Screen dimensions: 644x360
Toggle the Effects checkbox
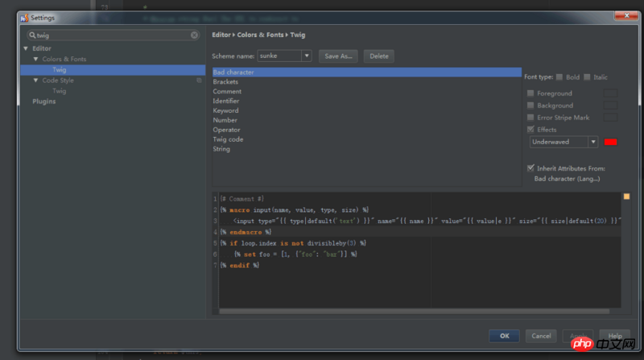pos(530,130)
